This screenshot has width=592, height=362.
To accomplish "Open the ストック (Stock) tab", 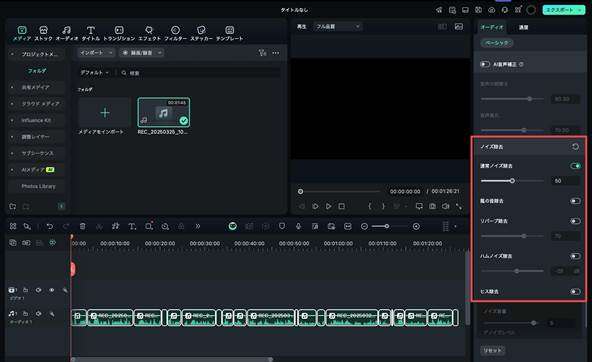I will pos(43,33).
